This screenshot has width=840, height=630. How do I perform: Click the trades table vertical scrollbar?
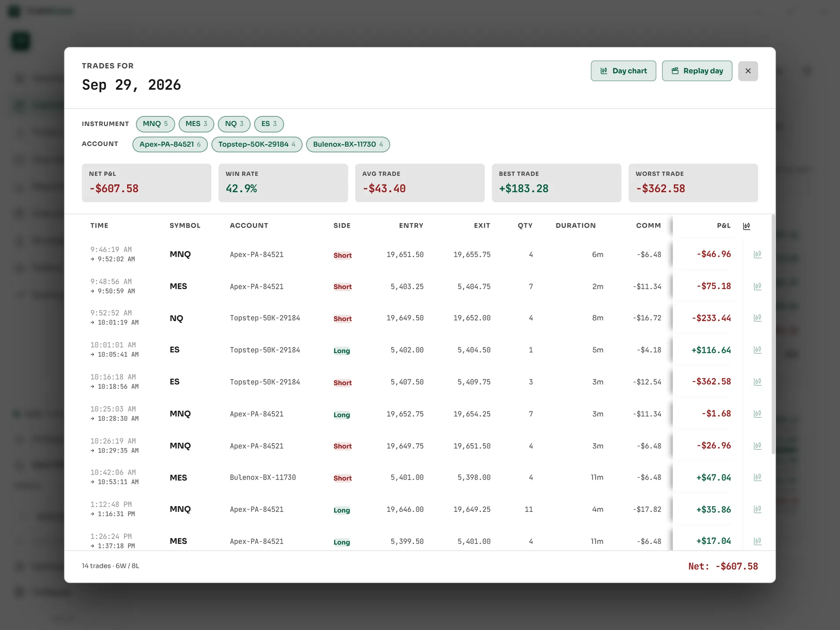pos(773,334)
